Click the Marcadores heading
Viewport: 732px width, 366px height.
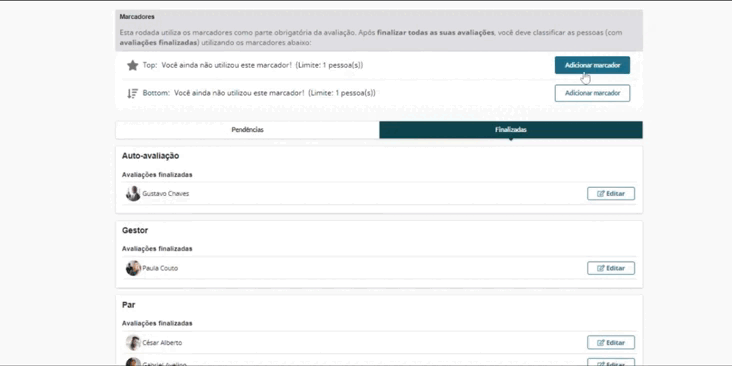click(137, 17)
